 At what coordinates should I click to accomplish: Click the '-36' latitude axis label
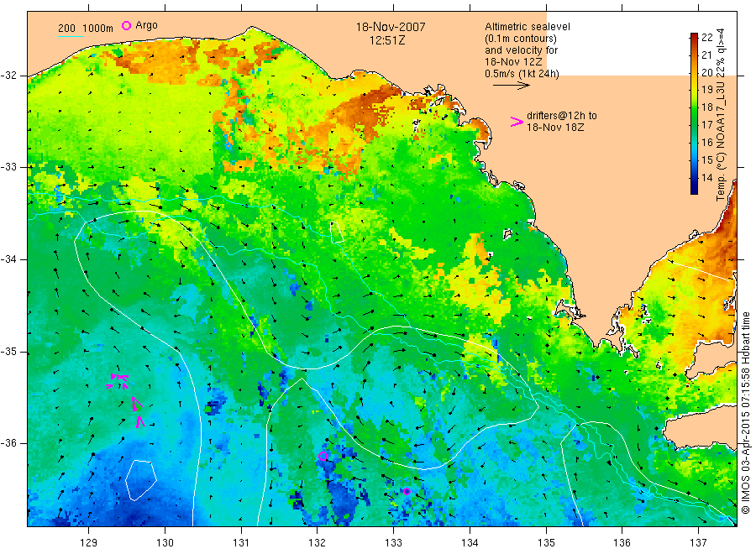[8, 443]
